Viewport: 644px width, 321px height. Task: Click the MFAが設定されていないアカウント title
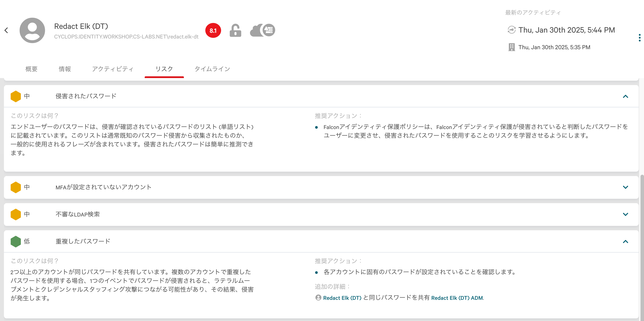coord(104,187)
